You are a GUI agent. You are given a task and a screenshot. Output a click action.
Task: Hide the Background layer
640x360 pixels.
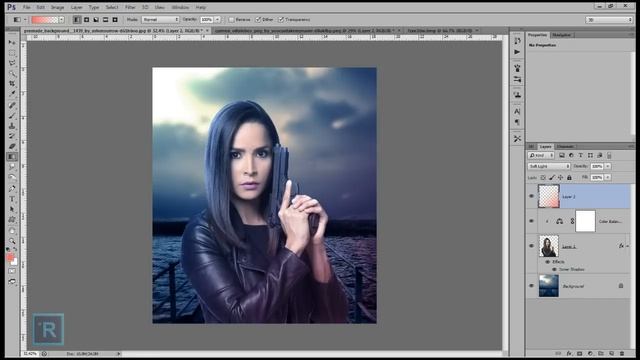(531, 286)
